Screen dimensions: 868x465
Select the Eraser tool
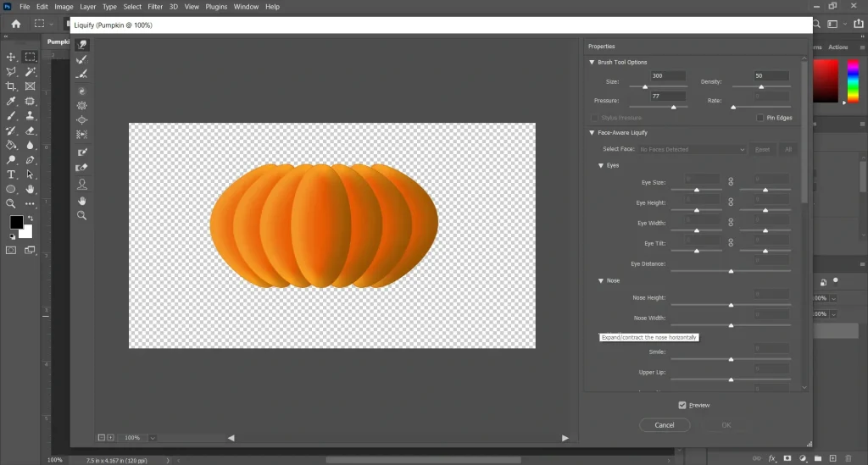pyautogui.click(x=30, y=130)
